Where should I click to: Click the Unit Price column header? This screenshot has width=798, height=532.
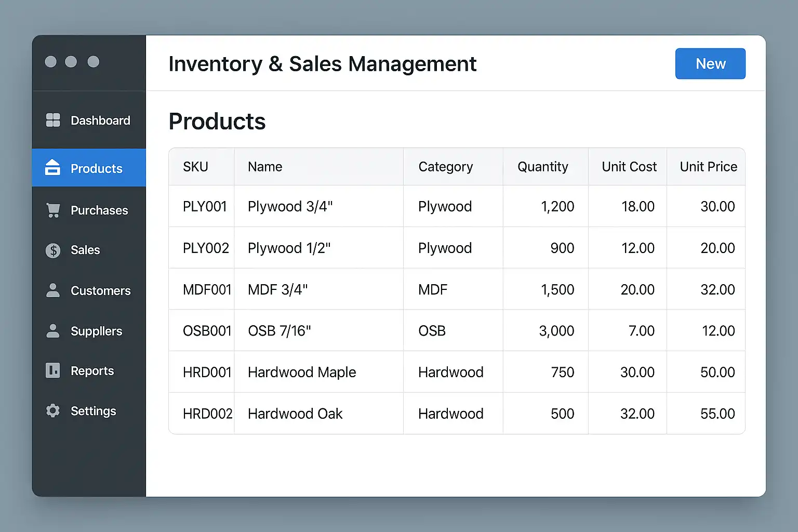[x=708, y=167]
